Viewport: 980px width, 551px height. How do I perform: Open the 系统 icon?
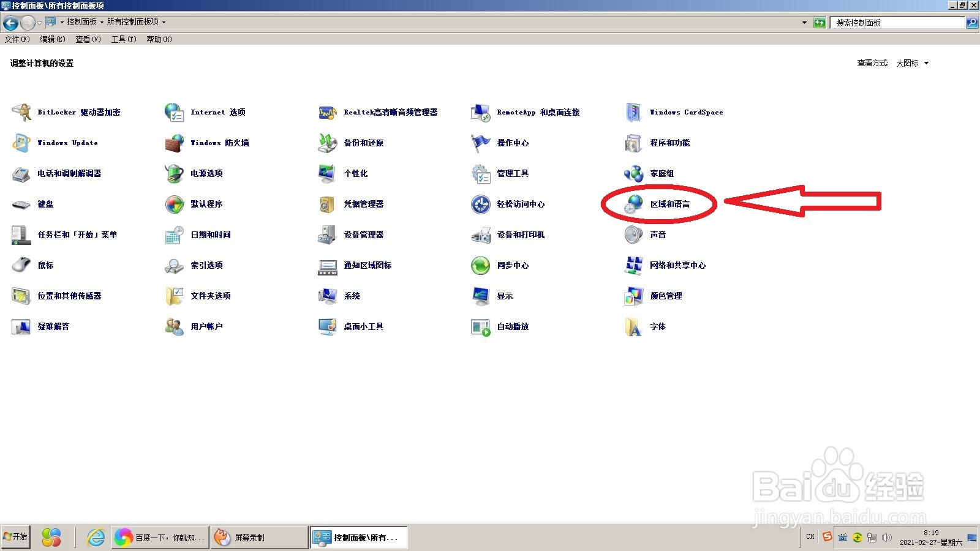click(x=328, y=296)
